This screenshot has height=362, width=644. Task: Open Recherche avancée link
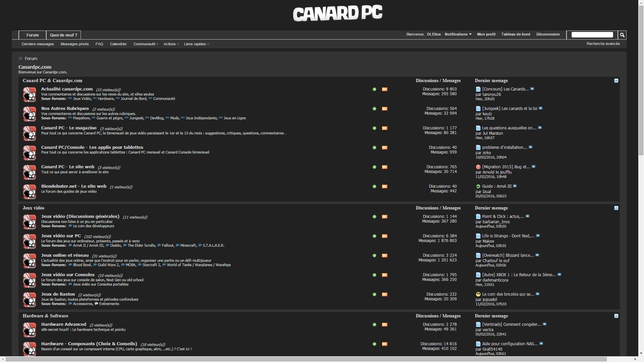[603, 44]
